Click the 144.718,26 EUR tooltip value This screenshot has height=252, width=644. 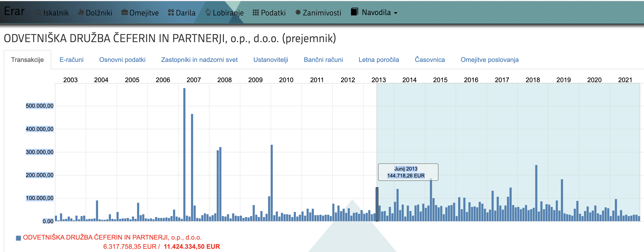click(406, 176)
